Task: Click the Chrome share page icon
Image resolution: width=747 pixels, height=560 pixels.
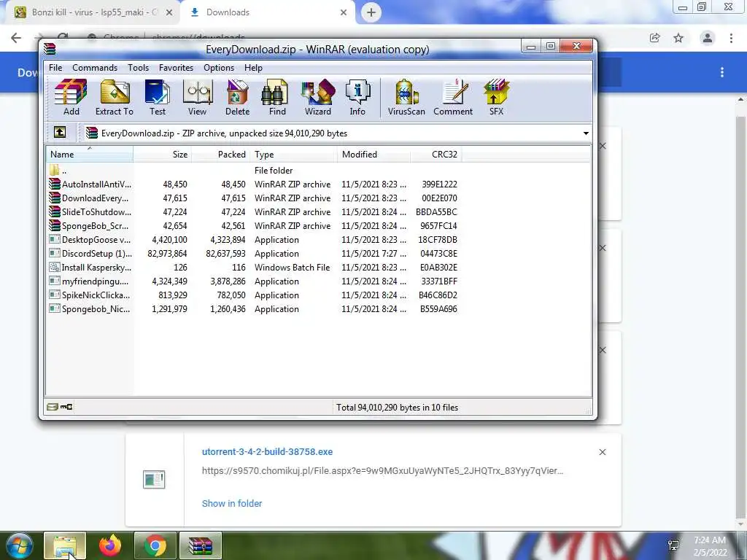Action: click(x=654, y=38)
